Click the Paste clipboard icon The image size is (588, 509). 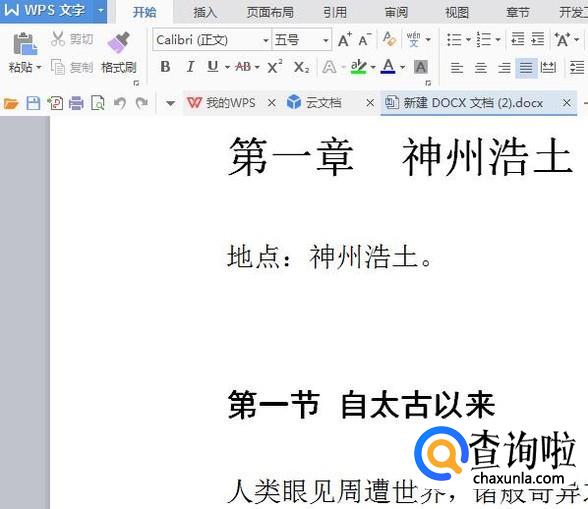[25, 44]
